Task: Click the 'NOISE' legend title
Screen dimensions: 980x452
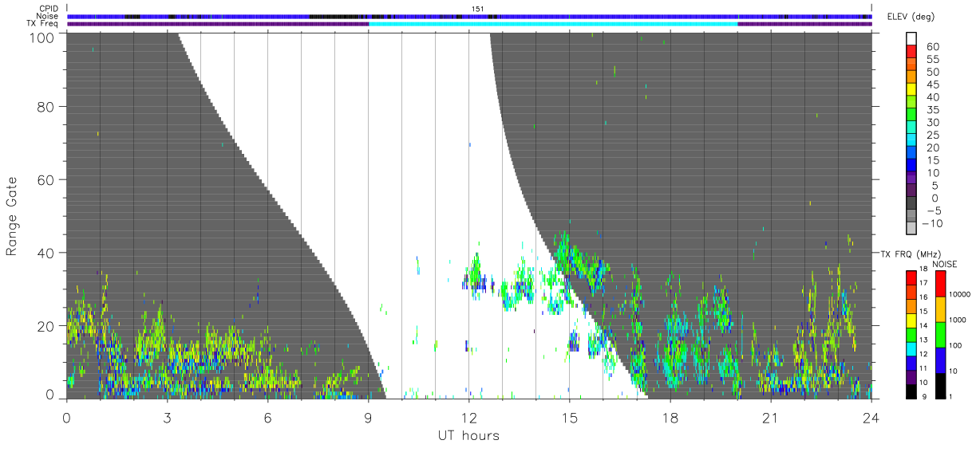Action: [x=945, y=264]
